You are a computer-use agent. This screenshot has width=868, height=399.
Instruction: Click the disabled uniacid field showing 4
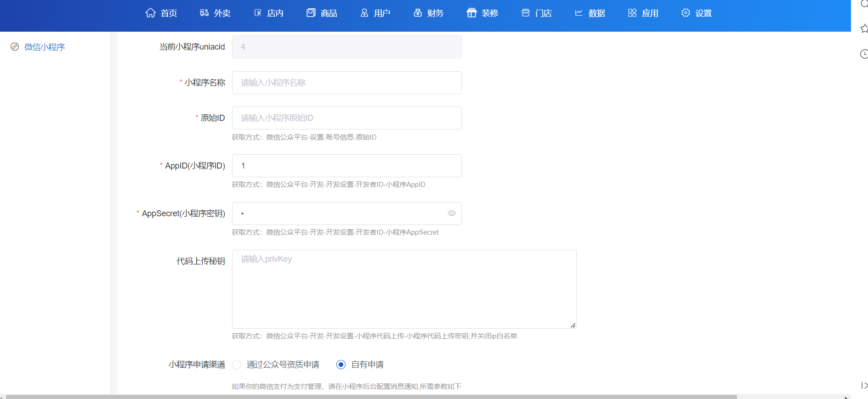(346, 47)
